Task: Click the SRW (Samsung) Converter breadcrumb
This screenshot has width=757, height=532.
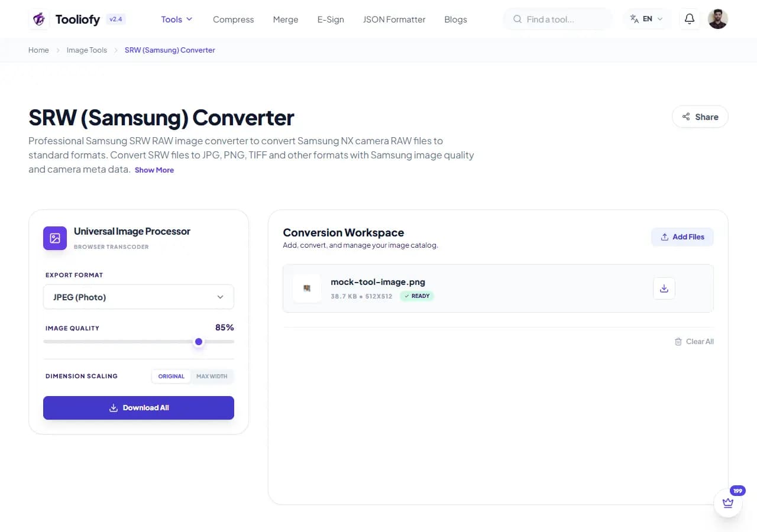Action: tap(170, 50)
